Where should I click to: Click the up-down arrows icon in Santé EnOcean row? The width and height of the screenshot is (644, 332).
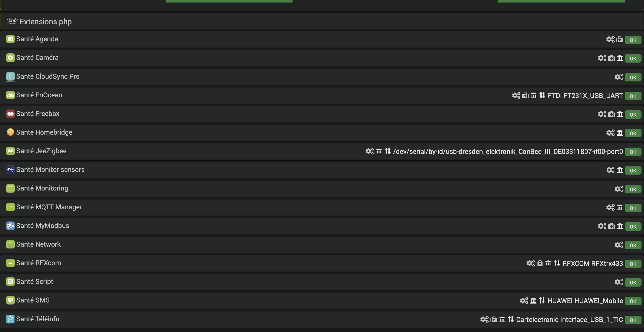tap(542, 95)
